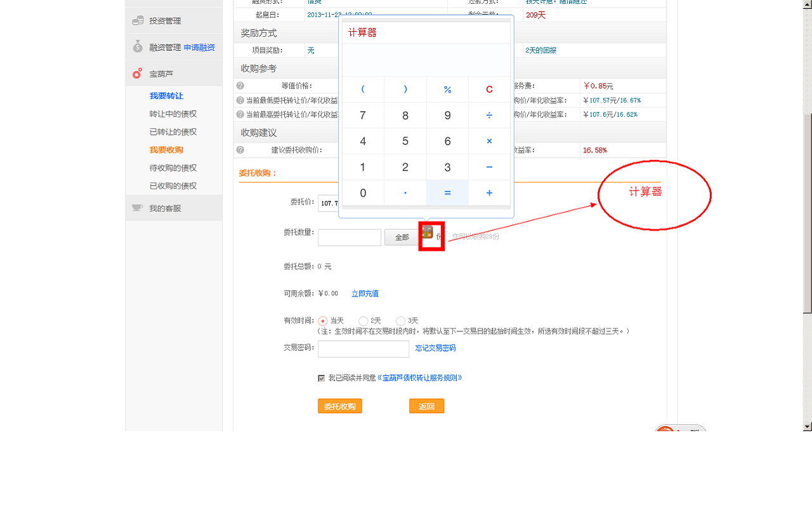This screenshot has width=812, height=508.
Task: Click the calculator minus key
Action: coord(489,168)
